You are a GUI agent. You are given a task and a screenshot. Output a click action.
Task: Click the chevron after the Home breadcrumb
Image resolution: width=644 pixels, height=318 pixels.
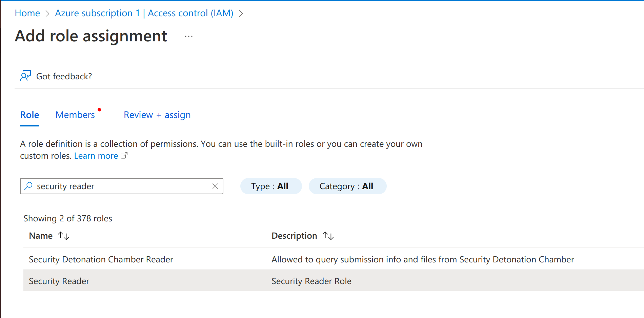point(47,14)
